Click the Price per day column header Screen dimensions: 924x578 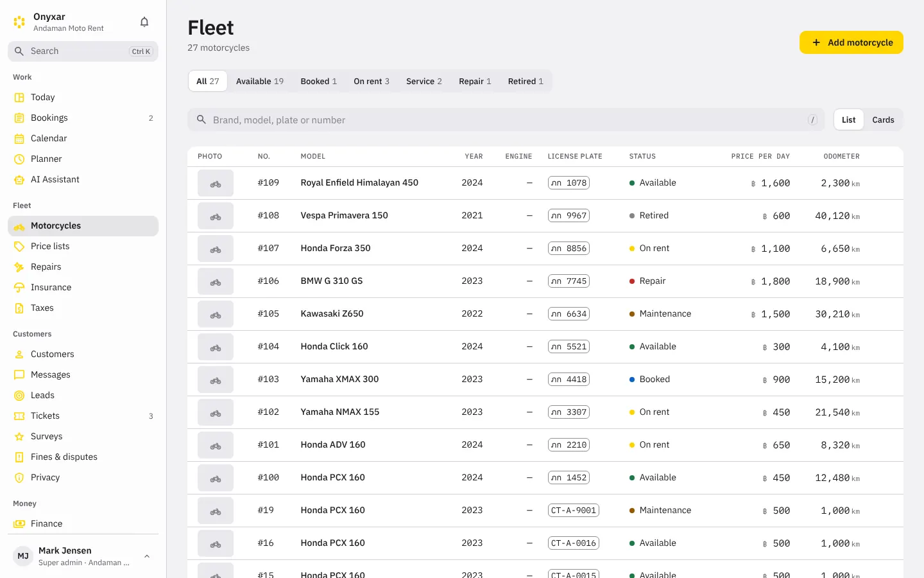pos(760,157)
